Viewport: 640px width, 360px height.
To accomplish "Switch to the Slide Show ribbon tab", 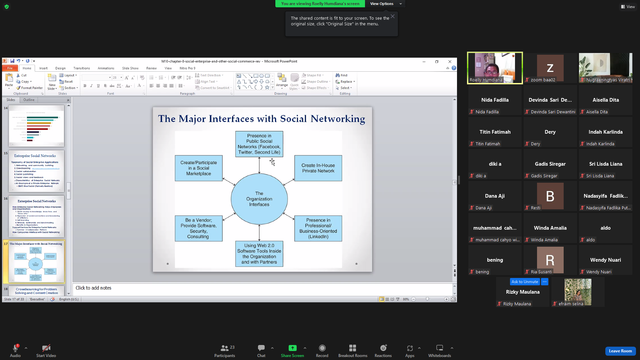I will [x=130, y=68].
